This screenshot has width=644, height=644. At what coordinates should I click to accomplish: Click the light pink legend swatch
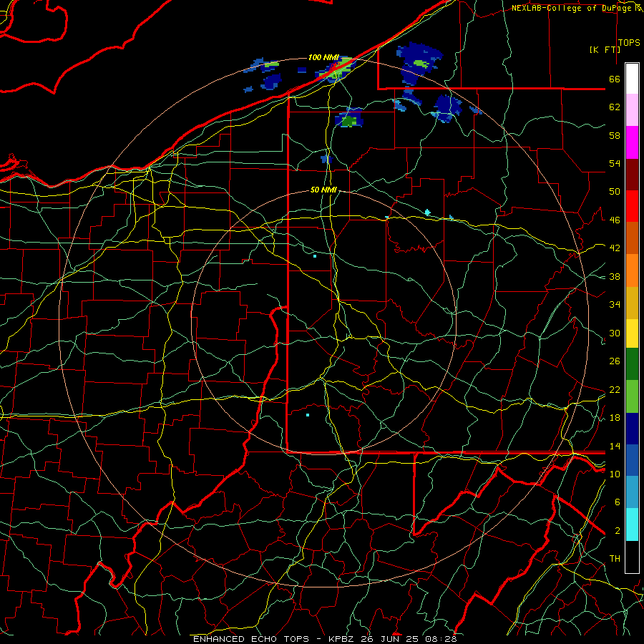632,110
